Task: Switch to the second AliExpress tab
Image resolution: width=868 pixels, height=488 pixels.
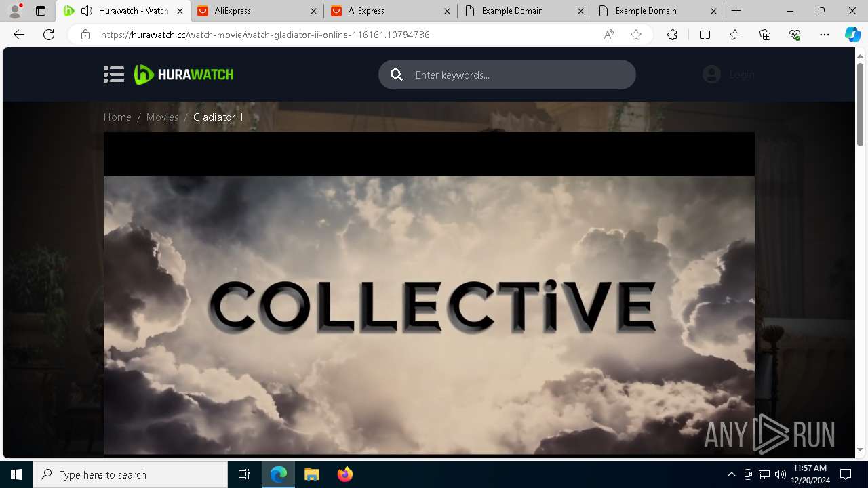Action: [391, 11]
